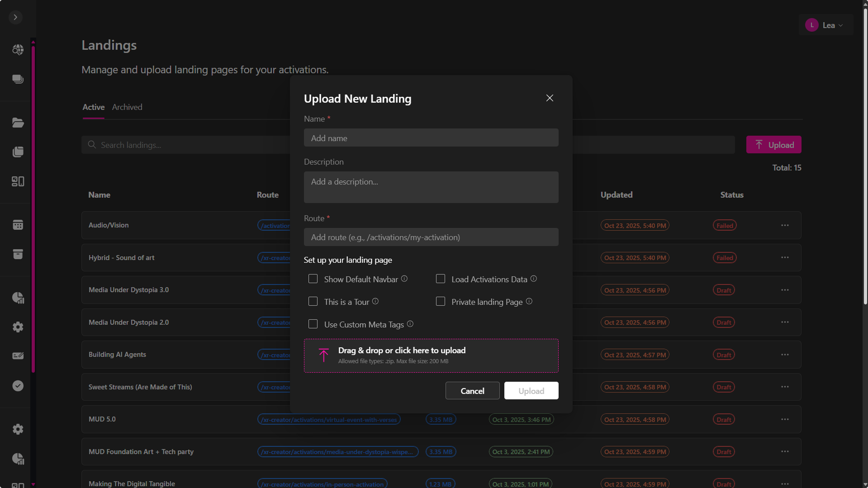Close the Upload New Landing dialog

coord(550,98)
